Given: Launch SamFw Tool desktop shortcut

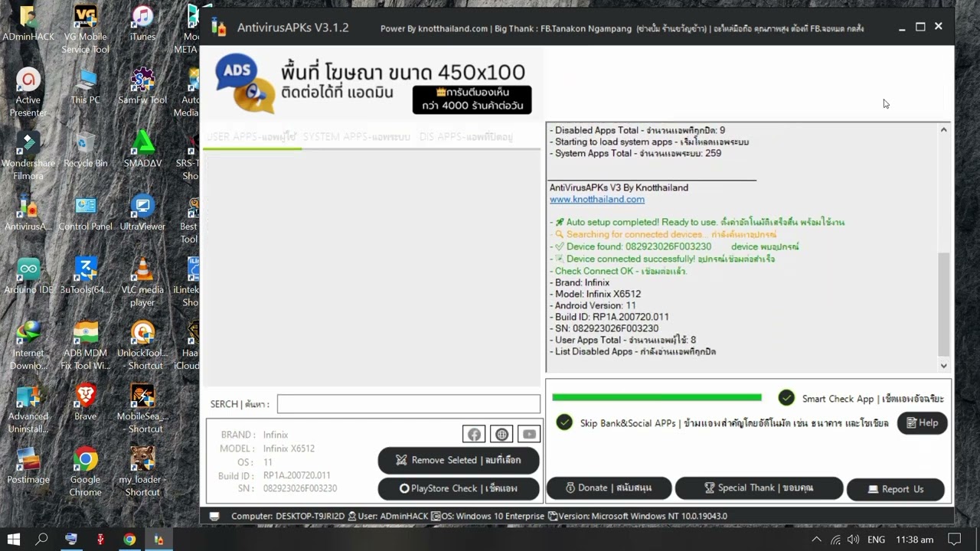Looking at the screenshot, I should pos(142,87).
